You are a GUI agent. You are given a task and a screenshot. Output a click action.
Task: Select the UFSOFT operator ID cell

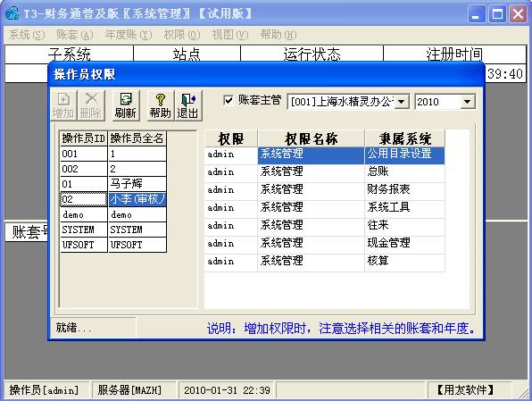(x=84, y=245)
